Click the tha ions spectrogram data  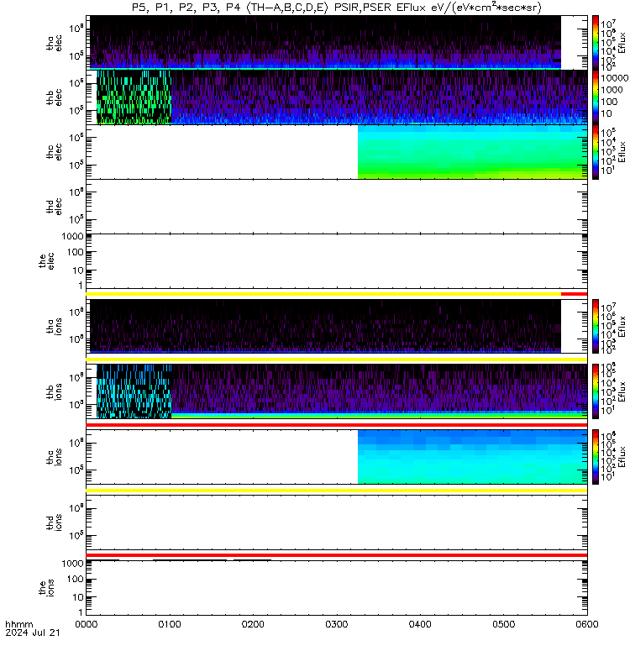(325, 326)
